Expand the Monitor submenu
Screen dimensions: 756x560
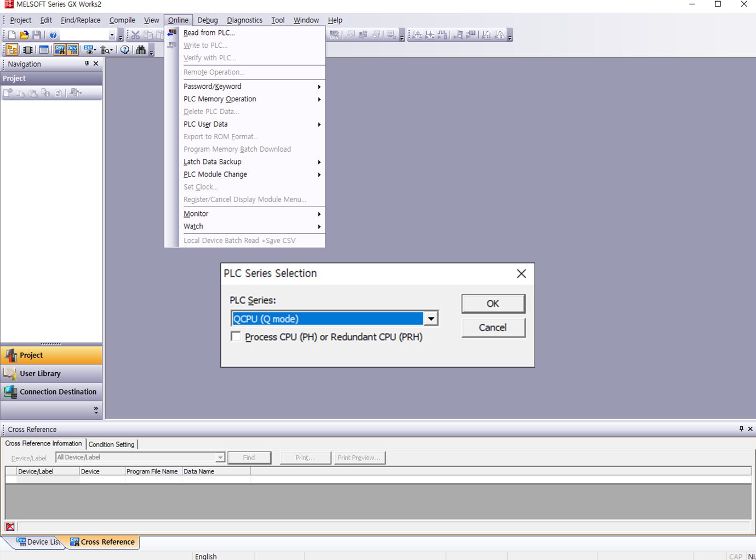pyautogui.click(x=319, y=214)
